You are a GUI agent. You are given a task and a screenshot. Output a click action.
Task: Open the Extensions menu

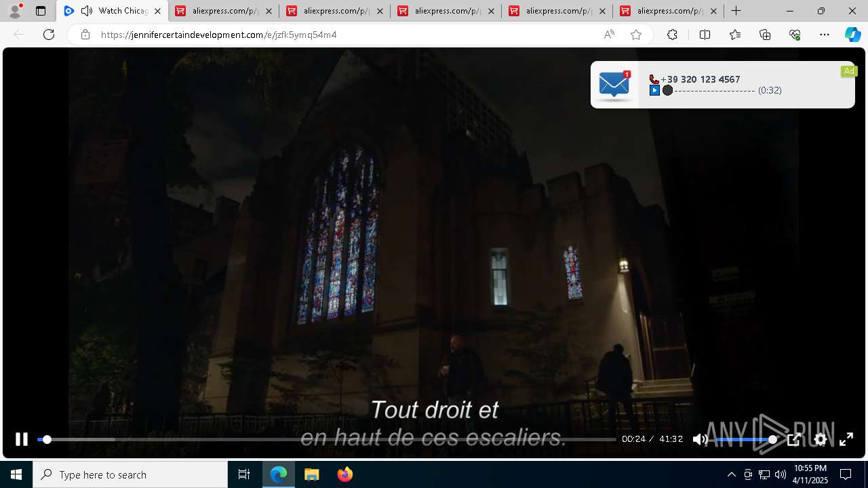pyautogui.click(x=672, y=35)
